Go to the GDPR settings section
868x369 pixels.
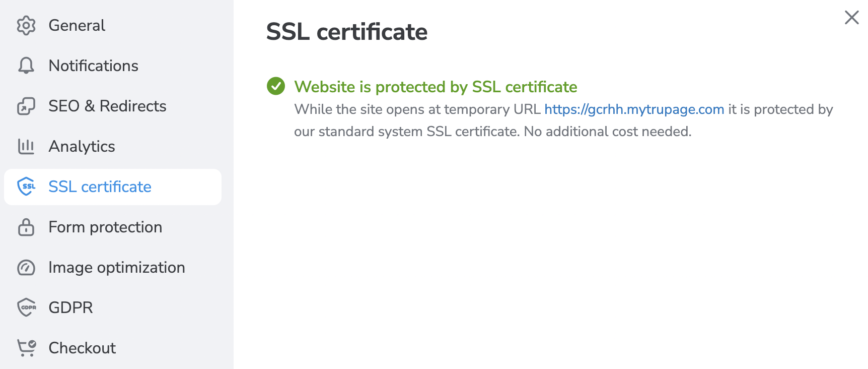point(70,307)
